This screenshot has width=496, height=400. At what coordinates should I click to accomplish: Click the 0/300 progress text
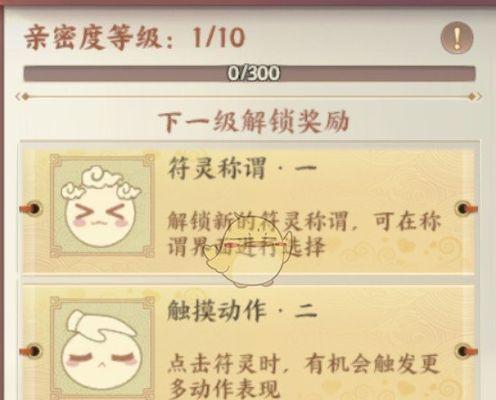click(x=253, y=73)
